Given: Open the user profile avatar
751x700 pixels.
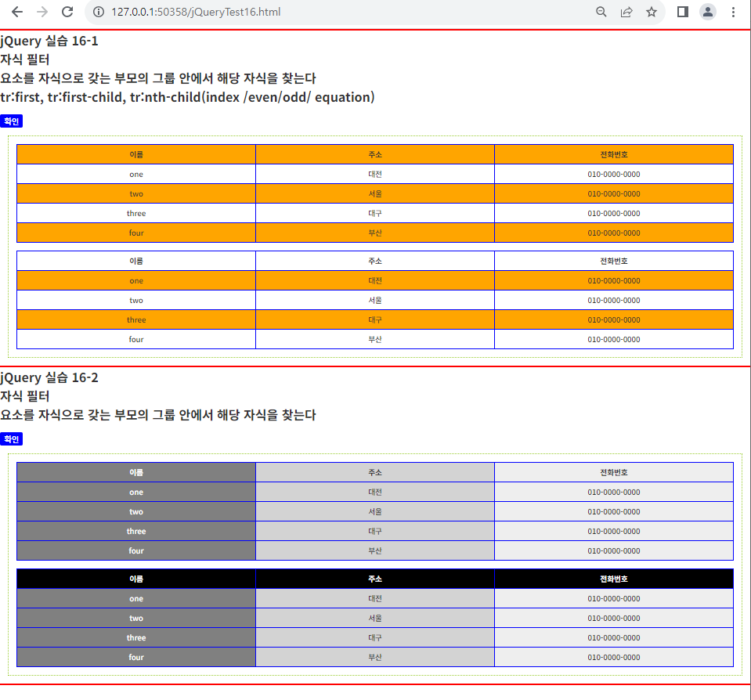Looking at the screenshot, I should [707, 12].
